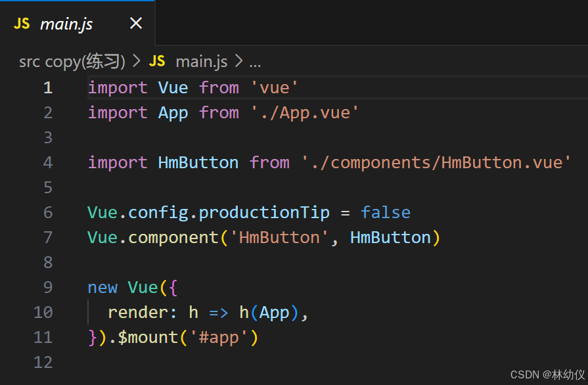Click line number 7 in gutter

click(x=47, y=238)
